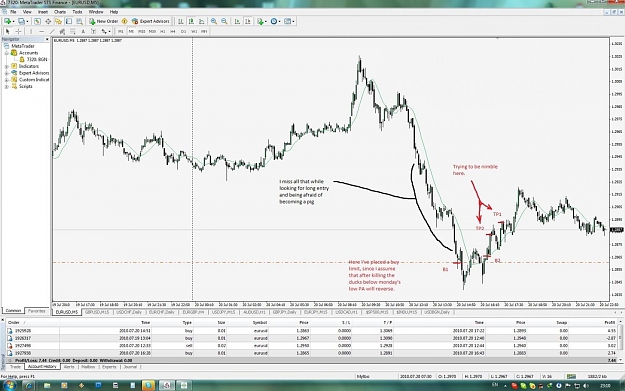Select the equidistant channel tool
625x391 pixels.
tap(62, 31)
